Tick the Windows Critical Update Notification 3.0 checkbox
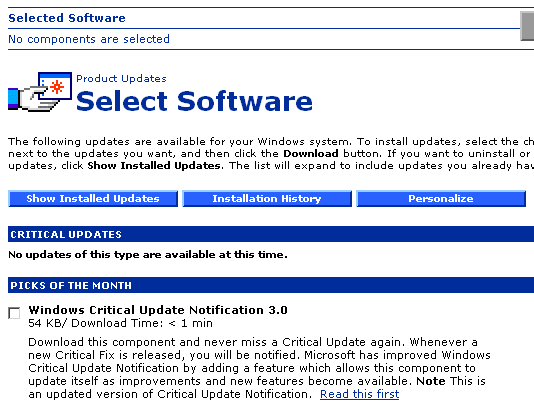Viewport: 534px width, 406px height. tap(14, 313)
